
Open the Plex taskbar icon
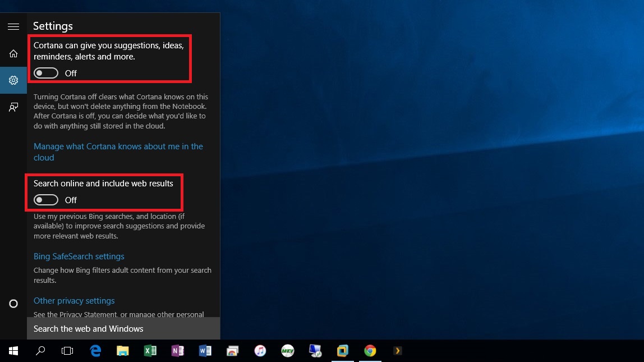[x=397, y=351]
